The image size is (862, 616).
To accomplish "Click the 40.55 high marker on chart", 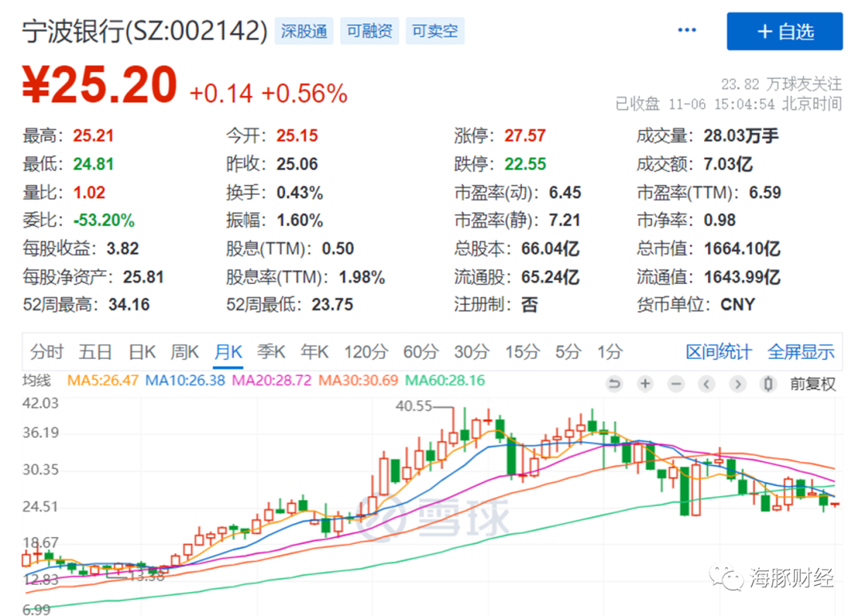I will (413, 406).
